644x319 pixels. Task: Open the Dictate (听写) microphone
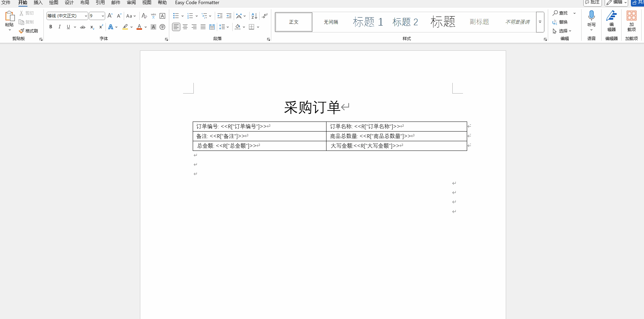(x=591, y=16)
